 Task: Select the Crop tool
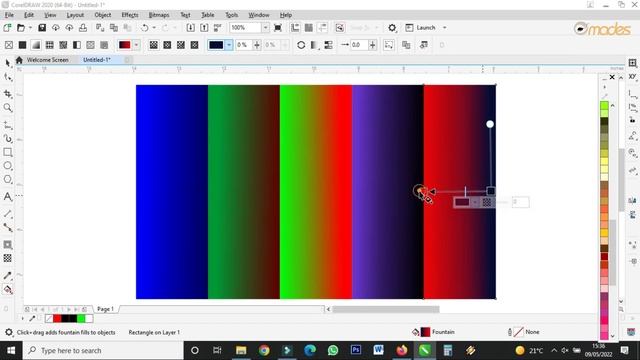click(x=7, y=94)
